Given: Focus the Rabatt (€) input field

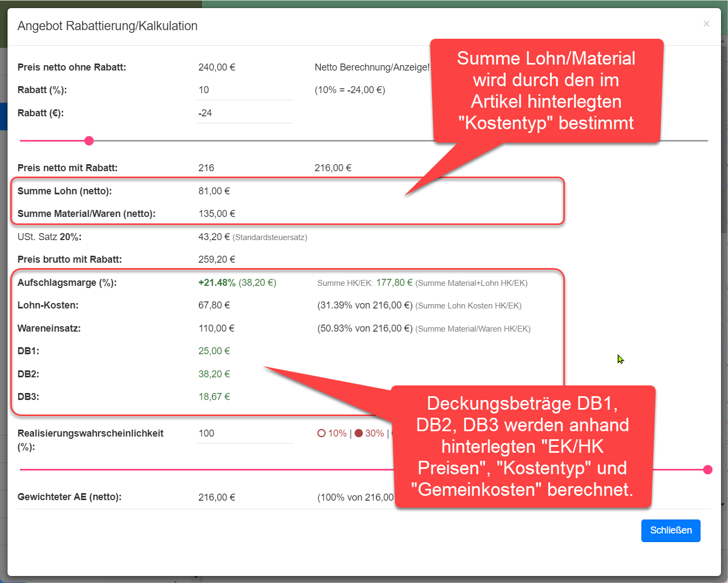Looking at the screenshot, I should pyautogui.click(x=245, y=113).
